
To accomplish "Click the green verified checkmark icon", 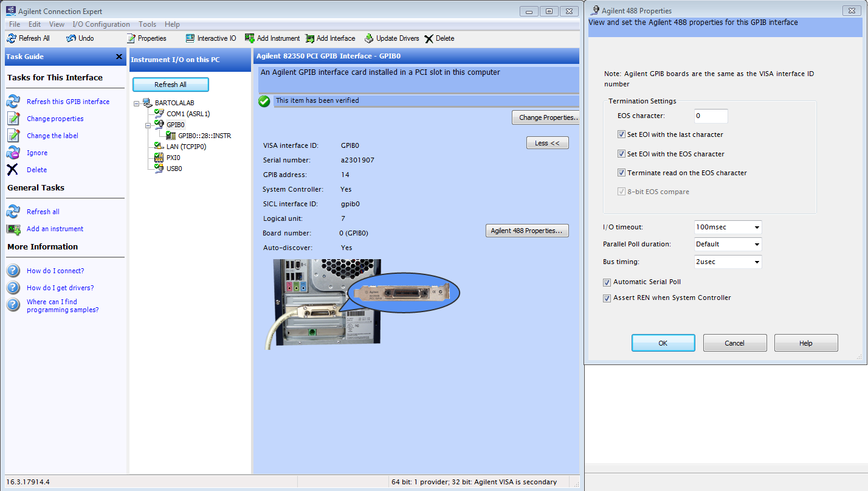I will [264, 101].
